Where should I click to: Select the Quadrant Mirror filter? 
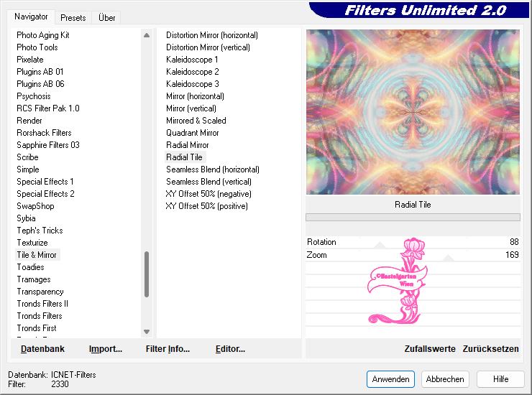coord(193,133)
